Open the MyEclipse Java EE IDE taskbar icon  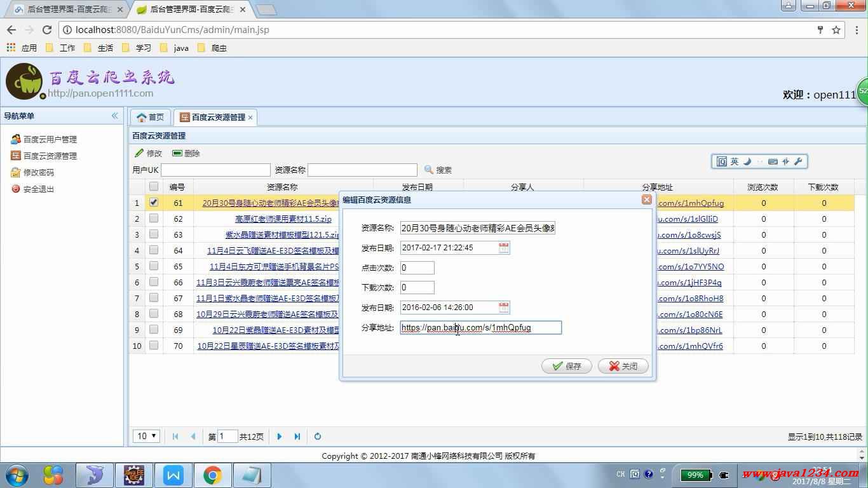[x=133, y=475]
